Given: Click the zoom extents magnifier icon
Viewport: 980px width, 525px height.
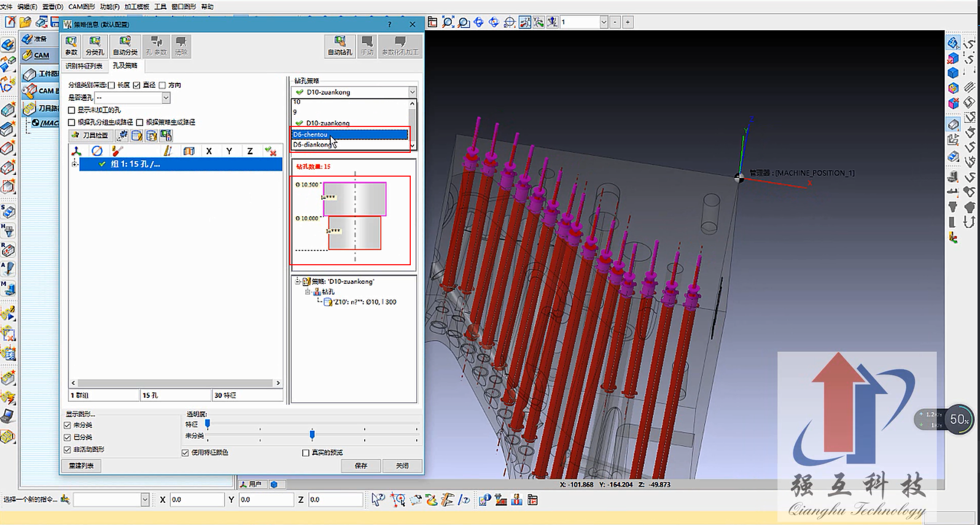Looking at the screenshot, I should 448,22.
